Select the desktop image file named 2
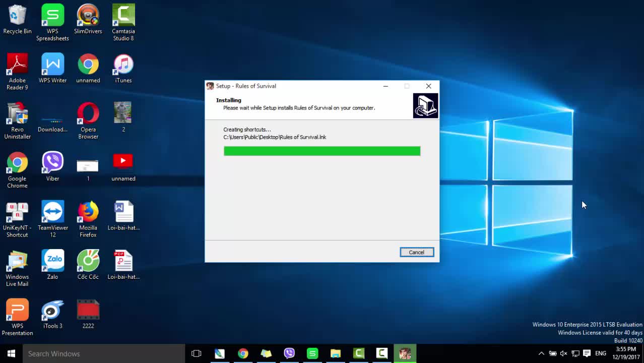 pos(123,117)
